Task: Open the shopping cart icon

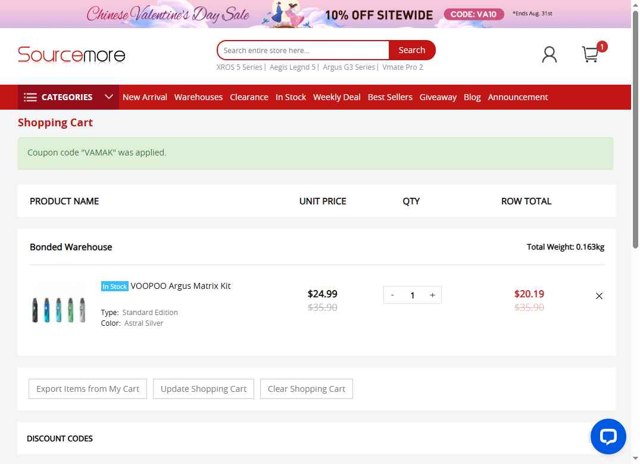Action: [x=590, y=54]
